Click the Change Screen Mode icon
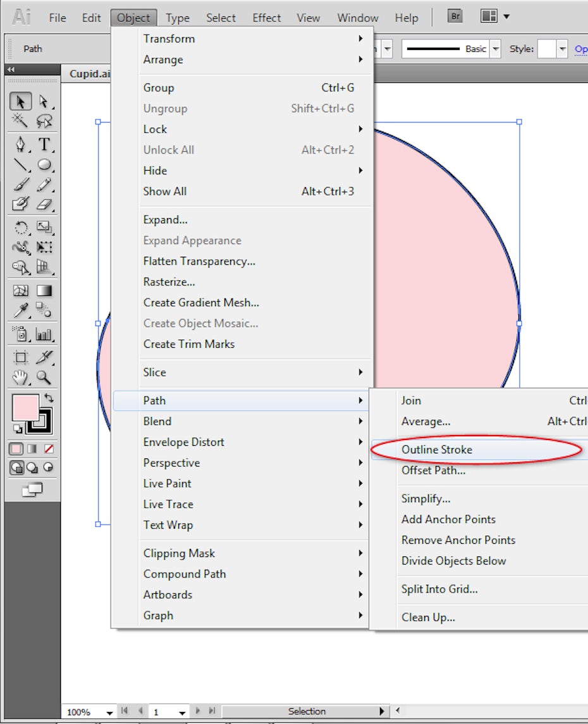Viewport: 588px width, 724px height. (32, 489)
